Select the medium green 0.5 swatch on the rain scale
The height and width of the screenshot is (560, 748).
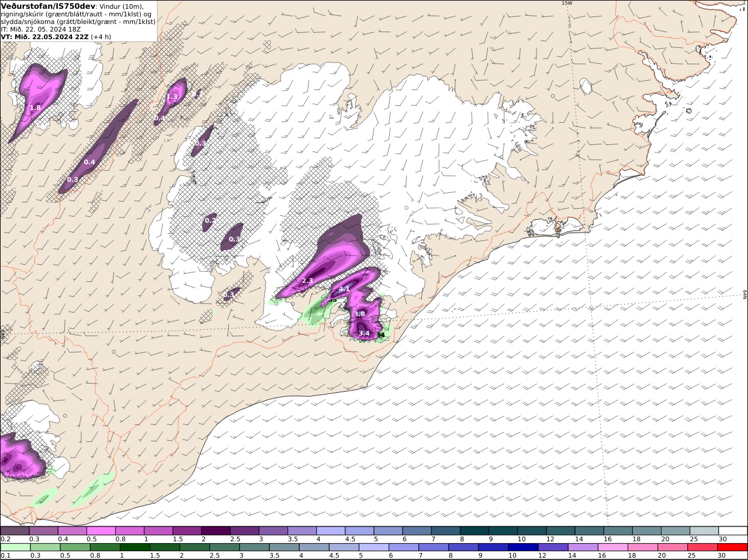pyautogui.click(x=75, y=548)
